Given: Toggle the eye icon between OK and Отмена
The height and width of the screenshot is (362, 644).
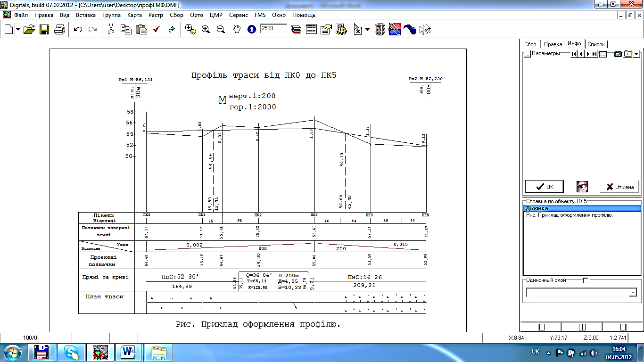Looking at the screenshot, I should point(582,187).
